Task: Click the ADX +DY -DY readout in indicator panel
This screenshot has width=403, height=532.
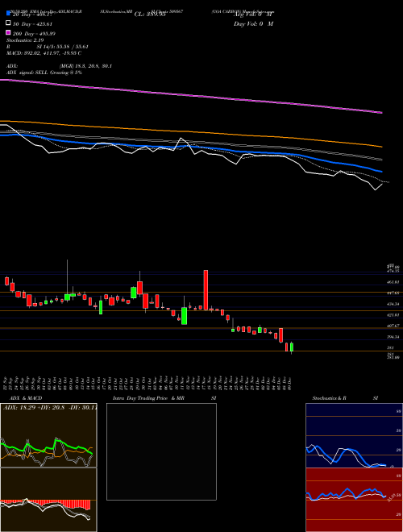Action: (x=50, y=407)
